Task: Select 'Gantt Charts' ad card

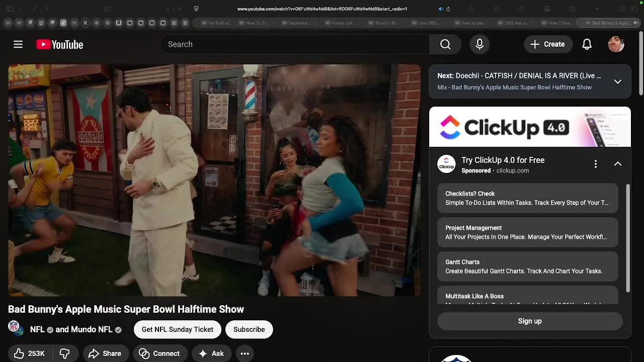Action: [x=527, y=266]
